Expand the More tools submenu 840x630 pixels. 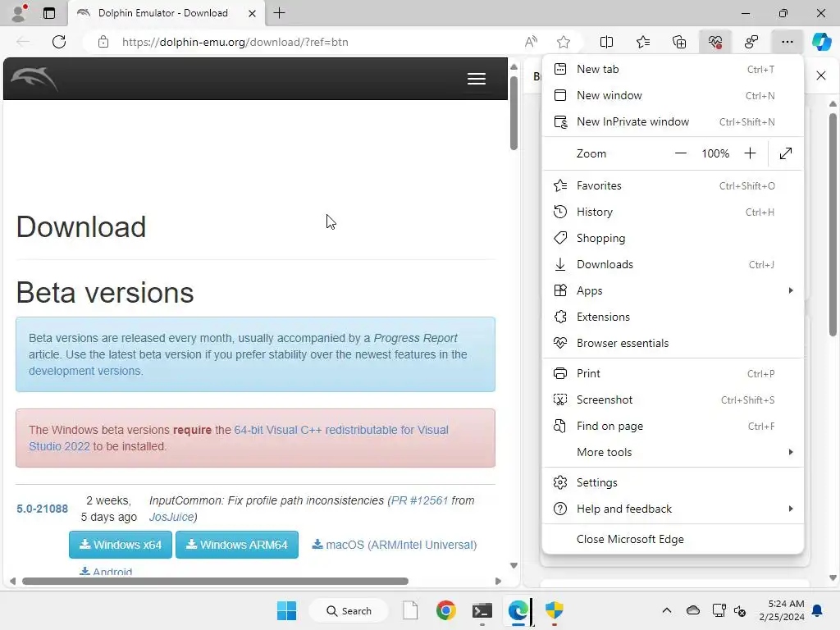[x=673, y=453]
